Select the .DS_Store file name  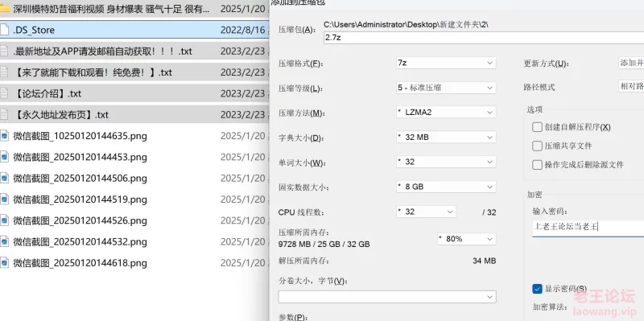click(34, 30)
